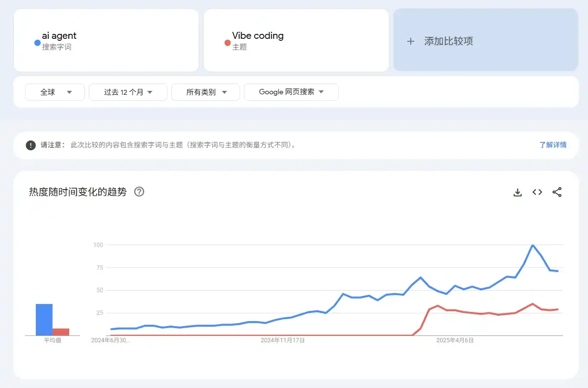
Task: Open the Google 网页搜索 dropdown
Action: [291, 92]
